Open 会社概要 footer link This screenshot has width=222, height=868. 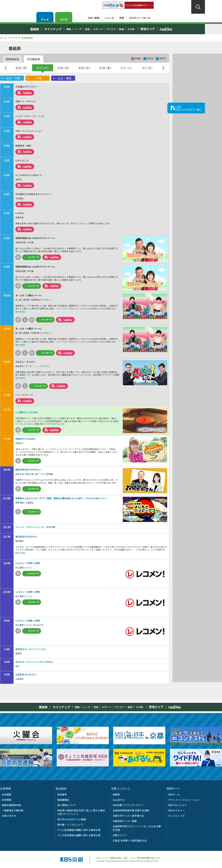(x=6, y=795)
